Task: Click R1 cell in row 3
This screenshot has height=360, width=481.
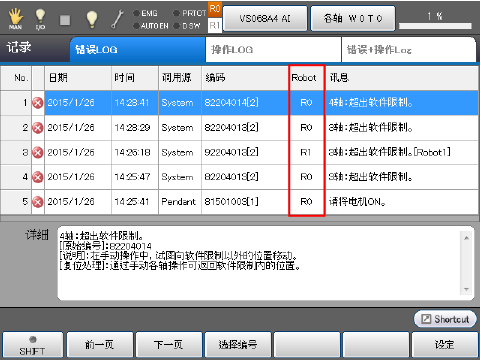Action: pyautogui.click(x=306, y=152)
